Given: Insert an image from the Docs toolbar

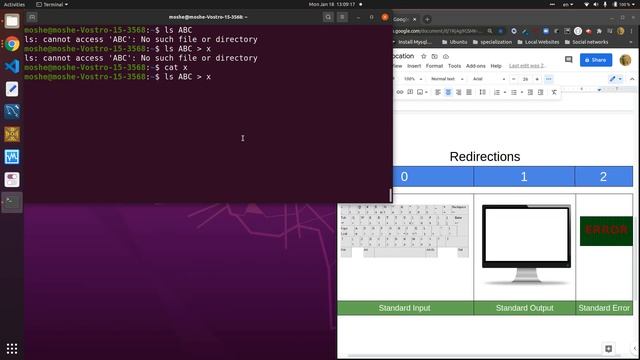Looking at the screenshot, I should (420, 92).
